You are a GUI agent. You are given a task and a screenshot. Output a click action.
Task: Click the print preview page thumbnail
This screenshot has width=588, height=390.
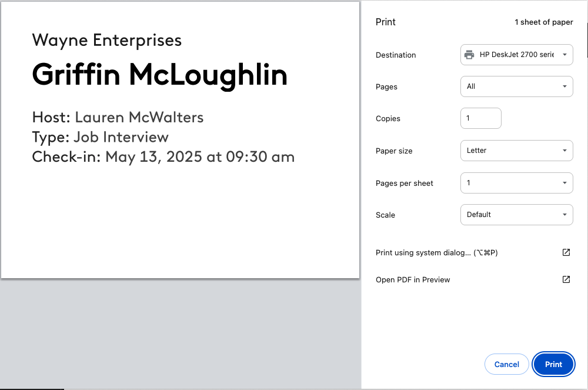pyautogui.click(x=180, y=139)
